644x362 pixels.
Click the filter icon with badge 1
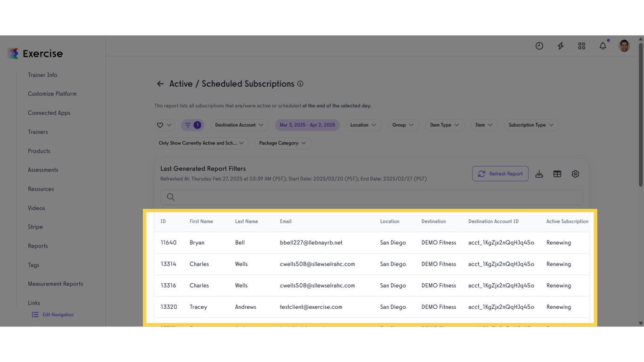[192, 125]
